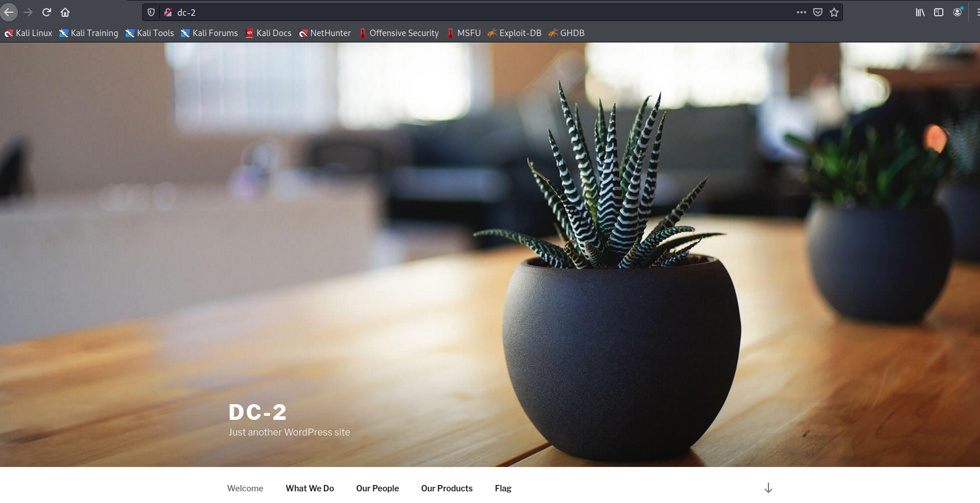980x503 pixels.
Task: Open page actions three-dot menu
Action: tap(802, 12)
